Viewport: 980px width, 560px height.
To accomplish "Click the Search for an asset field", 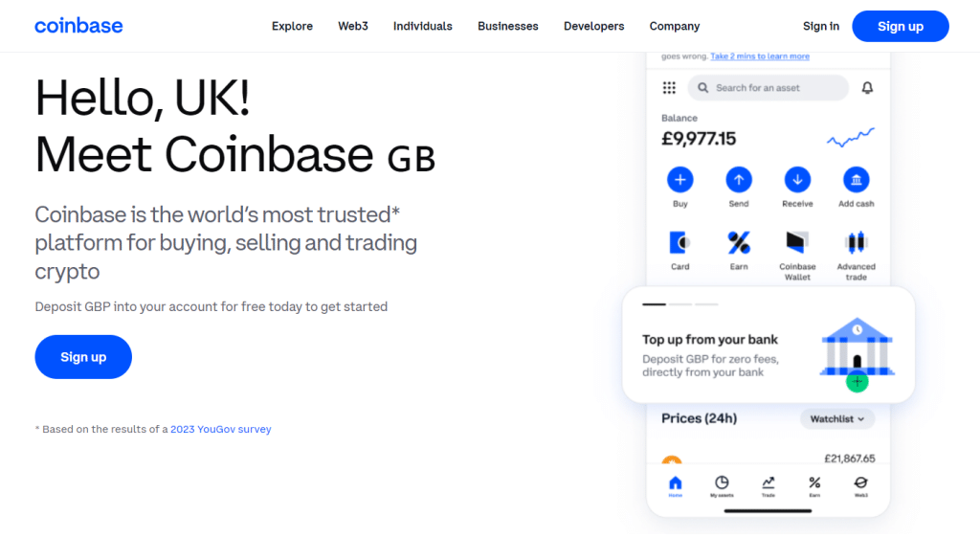I will (x=766, y=87).
